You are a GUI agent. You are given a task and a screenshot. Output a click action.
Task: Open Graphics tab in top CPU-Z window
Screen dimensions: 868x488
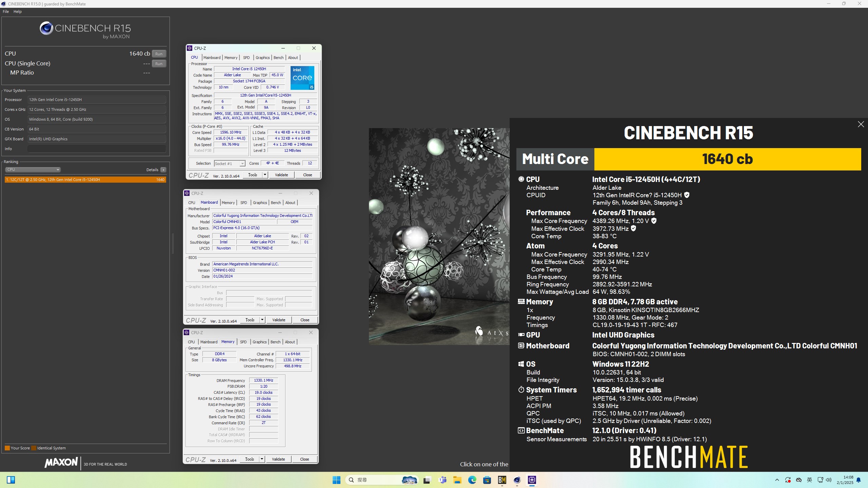pyautogui.click(x=263, y=58)
